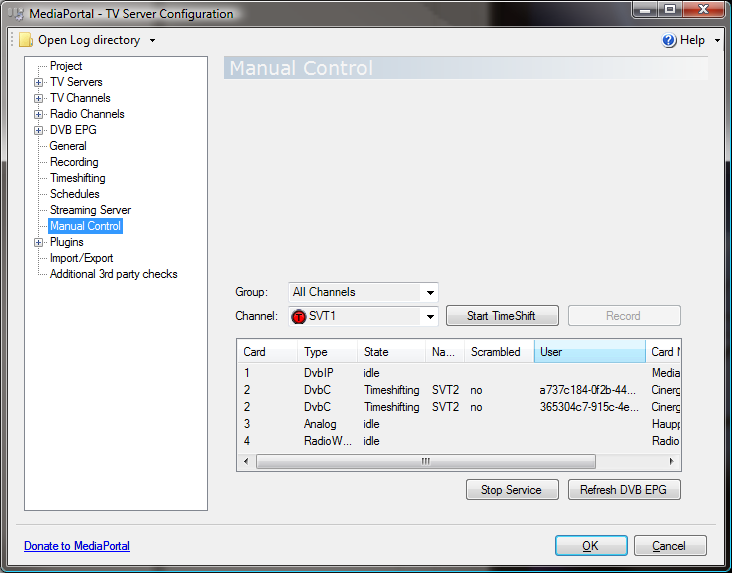Click the Stop Service button
The image size is (732, 573).
coord(511,490)
